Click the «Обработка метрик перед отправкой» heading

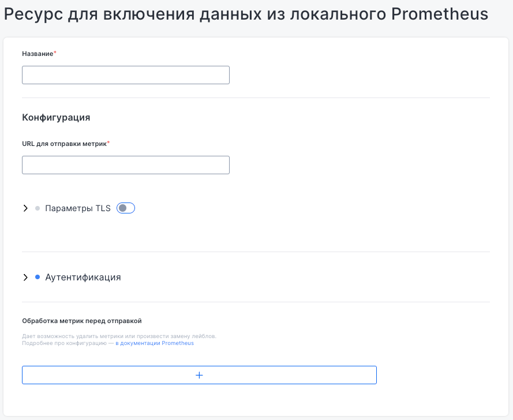(x=81, y=321)
